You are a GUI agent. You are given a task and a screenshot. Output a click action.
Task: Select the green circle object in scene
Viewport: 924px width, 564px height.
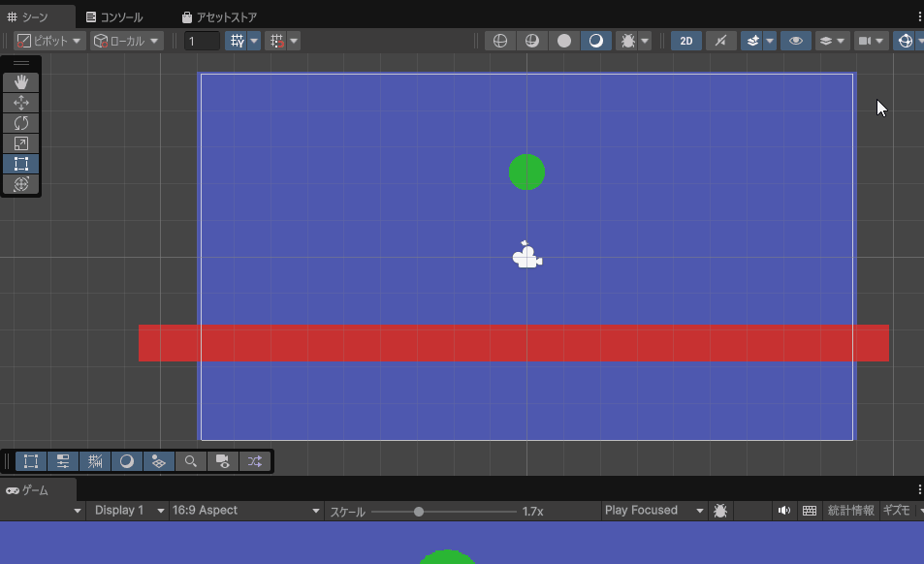coord(526,172)
